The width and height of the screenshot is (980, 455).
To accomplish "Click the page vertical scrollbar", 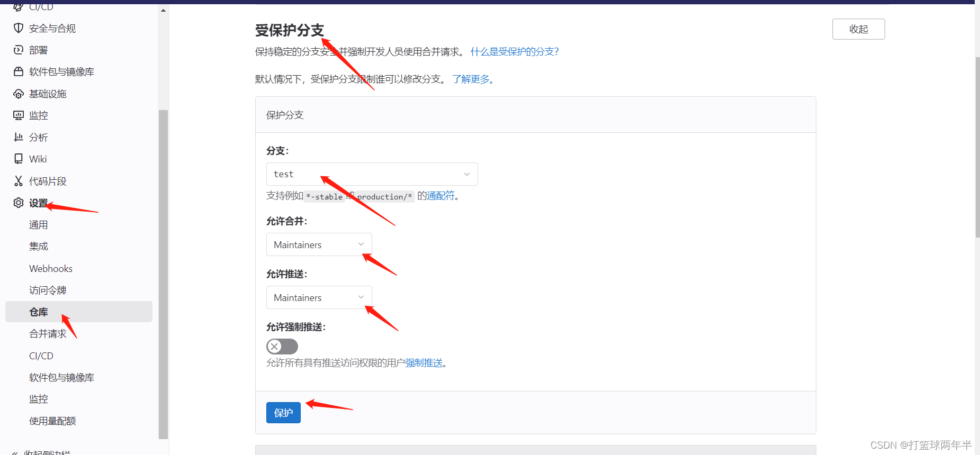I will (977, 147).
